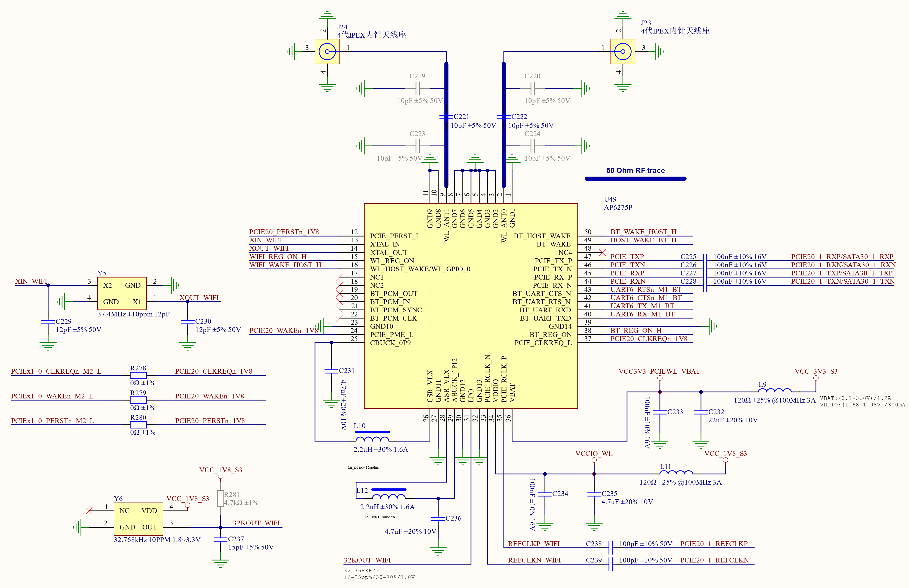Screen dimensions: 909x588
Task: Select the L9 ferrite bead symbol
Action: (x=774, y=390)
